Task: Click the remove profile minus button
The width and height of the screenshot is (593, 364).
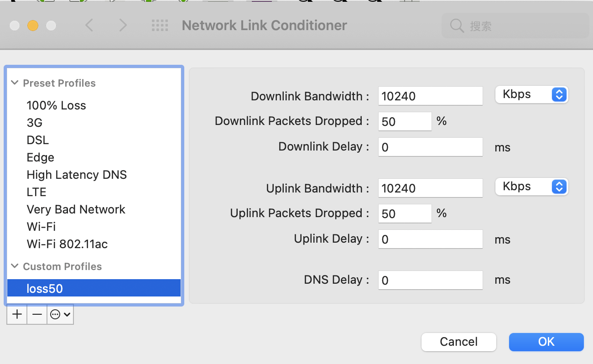Action: 37,314
